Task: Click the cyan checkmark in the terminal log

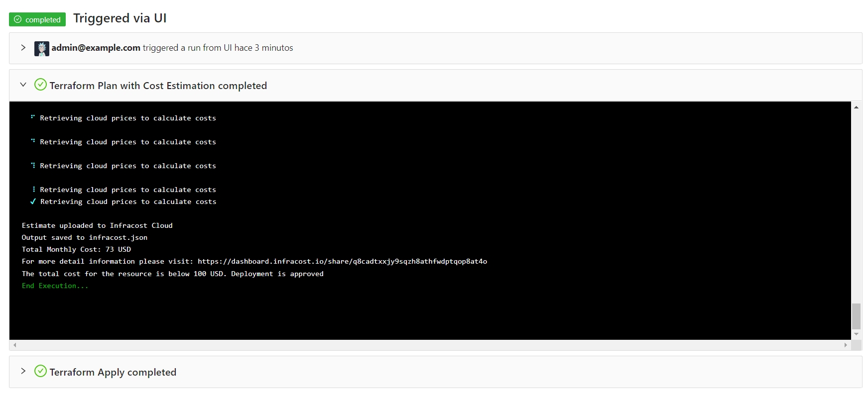Action: [x=33, y=201]
